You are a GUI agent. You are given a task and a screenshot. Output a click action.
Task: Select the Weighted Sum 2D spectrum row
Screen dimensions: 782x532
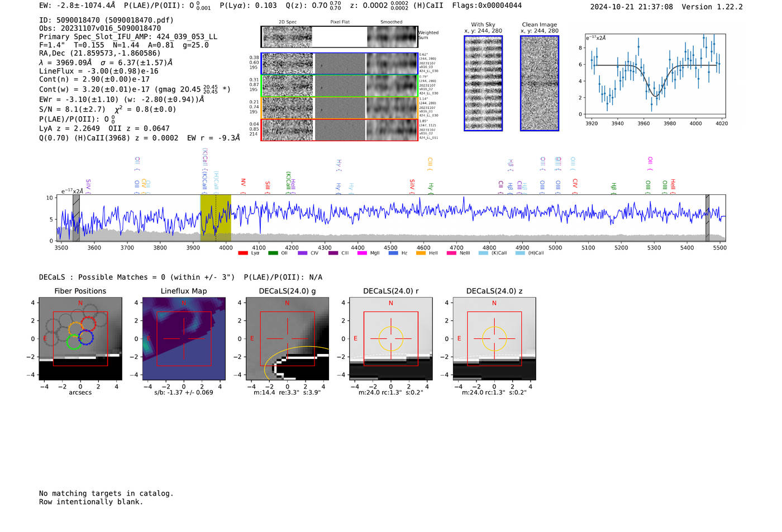coord(339,37)
